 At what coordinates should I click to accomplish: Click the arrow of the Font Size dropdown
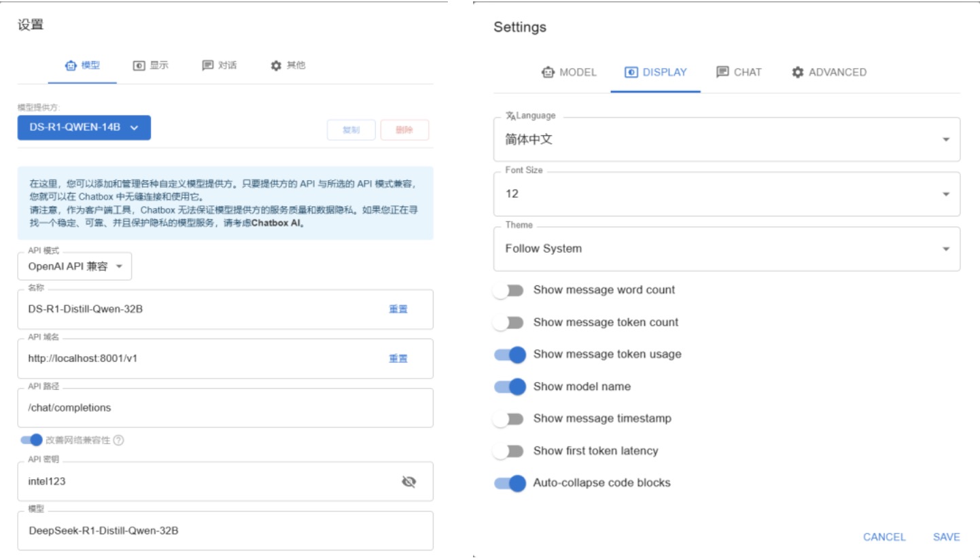pyautogui.click(x=945, y=194)
